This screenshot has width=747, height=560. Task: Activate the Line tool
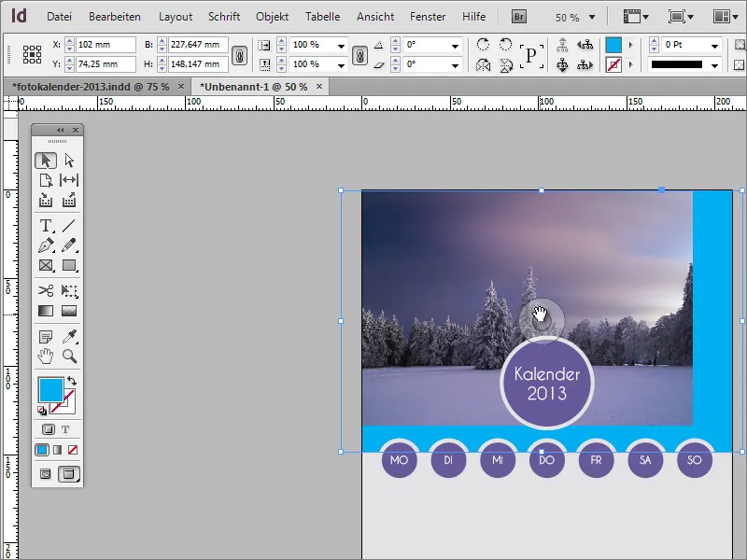(69, 225)
